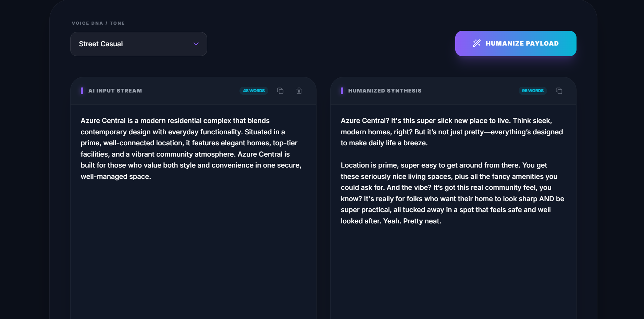Click the 48 words counter badge
This screenshot has height=319, width=644.
[254, 91]
